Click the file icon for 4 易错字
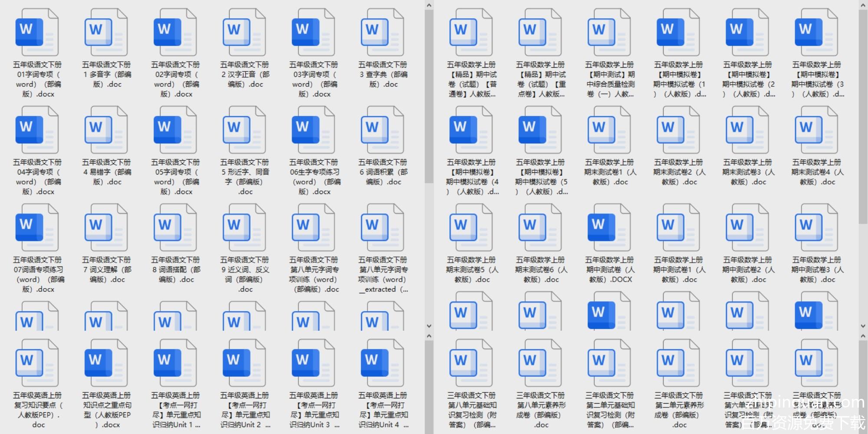 [x=106, y=130]
